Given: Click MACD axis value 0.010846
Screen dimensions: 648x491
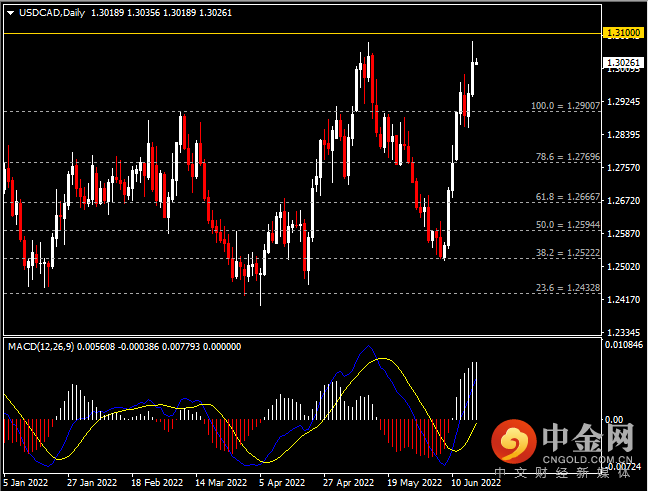Looking at the screenshot, I should [x=624, y=345].
